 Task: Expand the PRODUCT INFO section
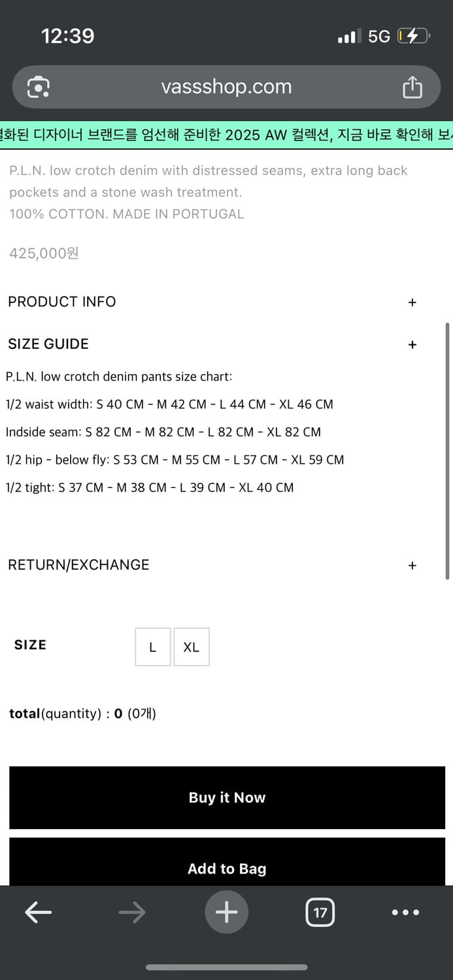click(x=412, y=302)
